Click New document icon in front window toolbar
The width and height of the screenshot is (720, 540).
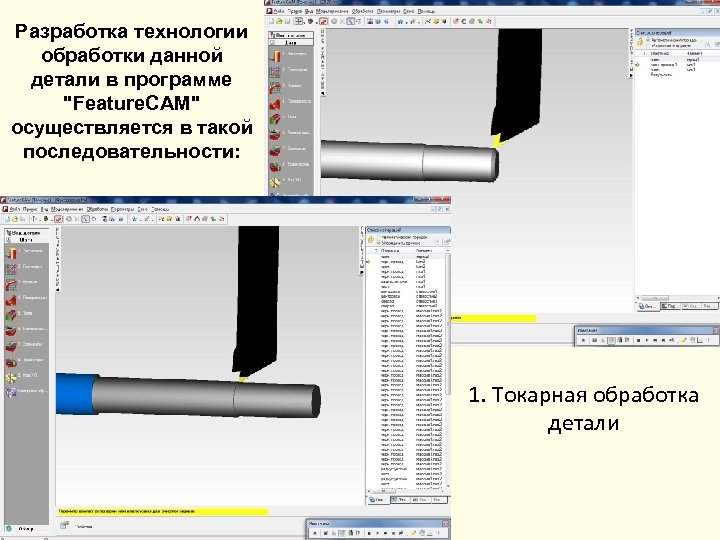pyautogui.click(x=7, y=219)
